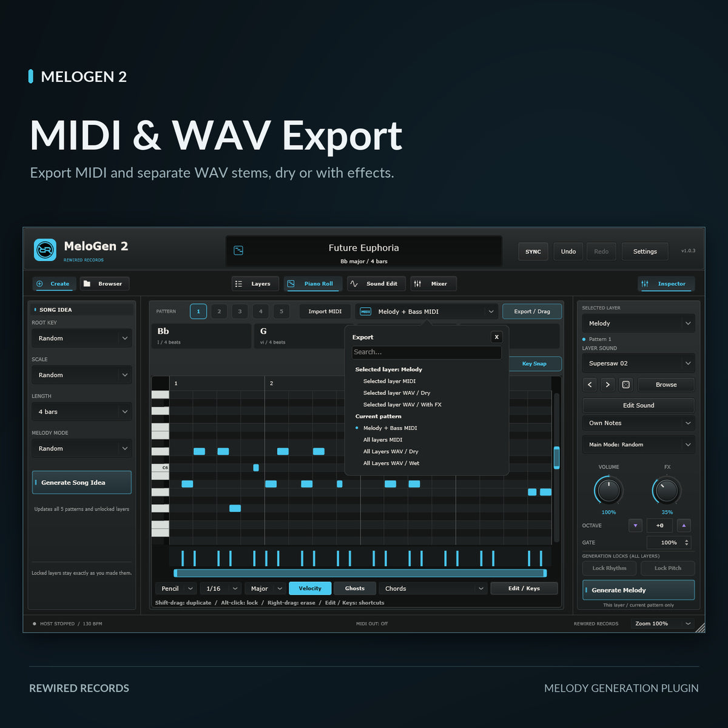The height and width of the screenshot is (728, 728).
Task: Click the MIDI icon beside Melody + Bass MIDI
Action: 365,311
